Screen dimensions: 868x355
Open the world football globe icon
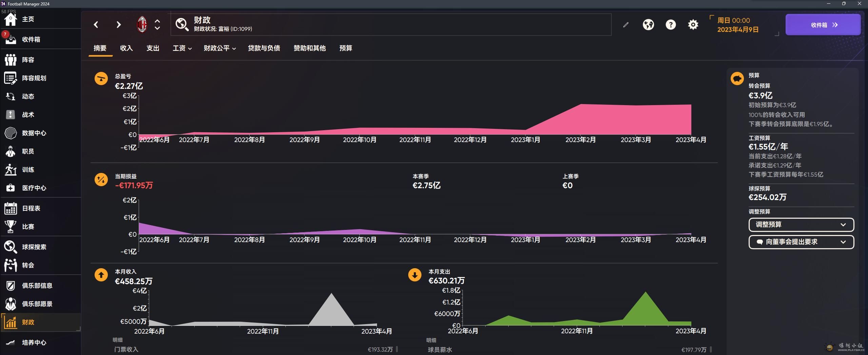click(648, 24)
